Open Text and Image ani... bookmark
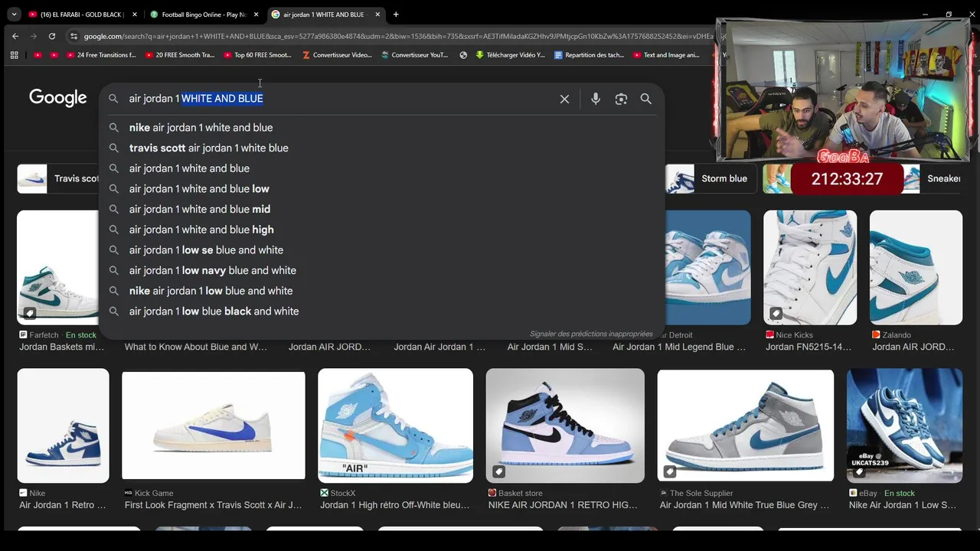Screen dimensions: 980x551 point(667,55)
